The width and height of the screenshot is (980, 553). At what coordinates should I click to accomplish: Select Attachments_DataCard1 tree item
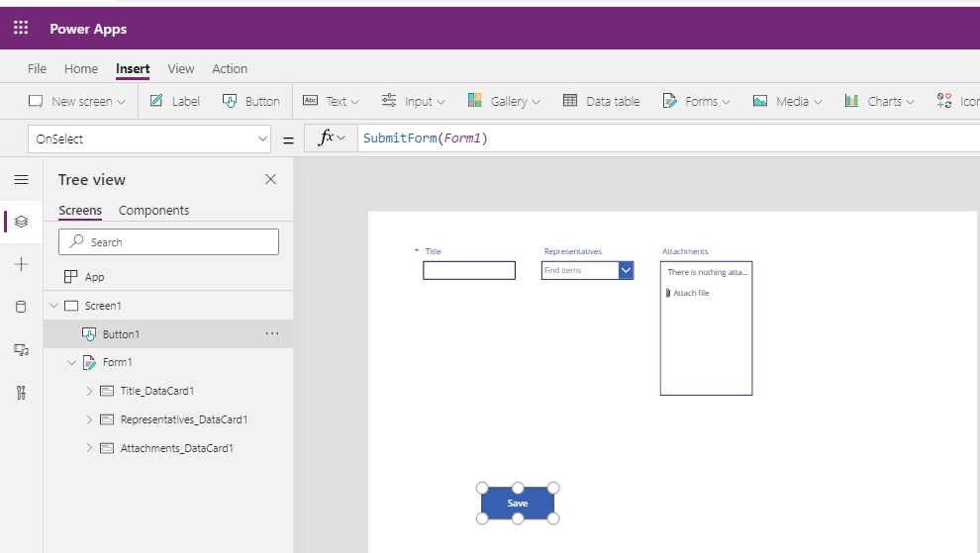[177, 448]
